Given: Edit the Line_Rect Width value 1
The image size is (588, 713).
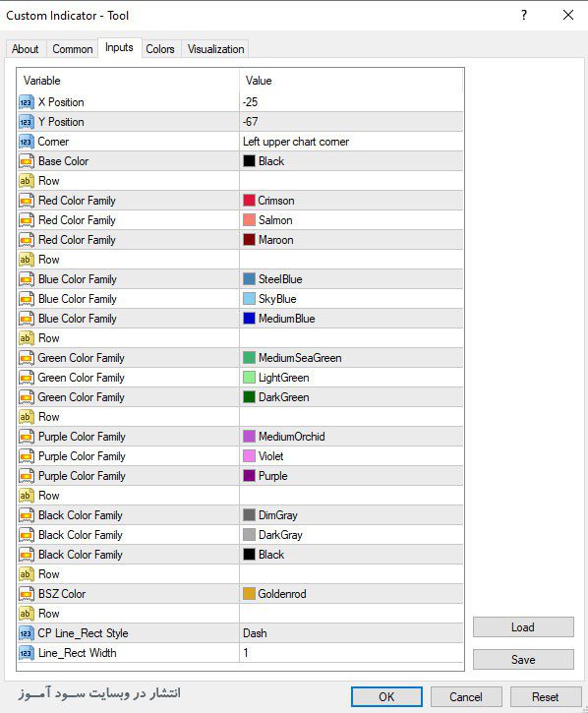Looking at the screenshot, I should pos(351,653).
